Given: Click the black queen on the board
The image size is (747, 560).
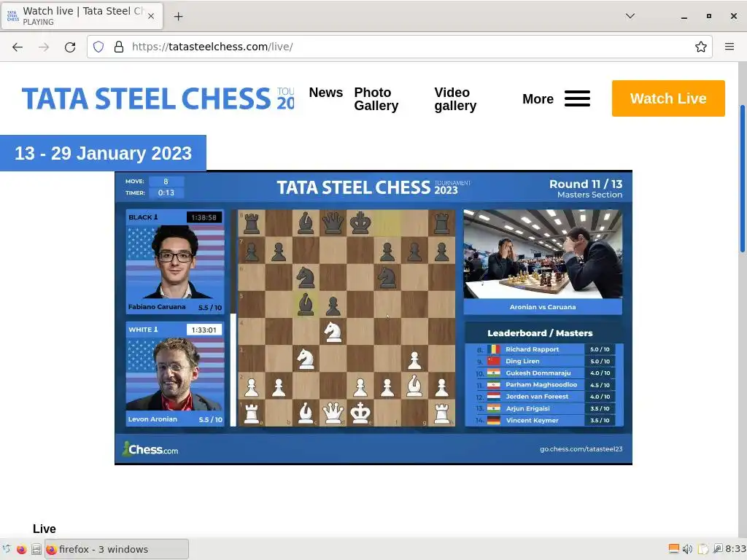Looking at the screenshot, I should click(333, 223).
